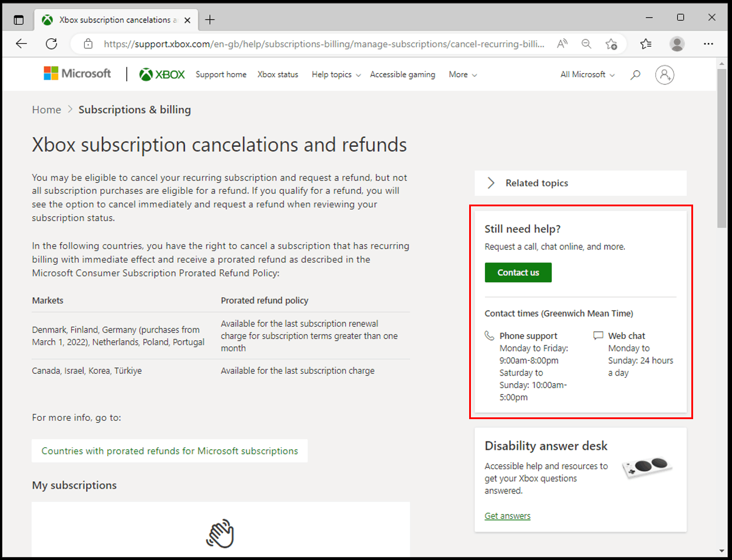732x560 pixels.
Task: Add this page to favorites star icon
Action: (611, 44)
